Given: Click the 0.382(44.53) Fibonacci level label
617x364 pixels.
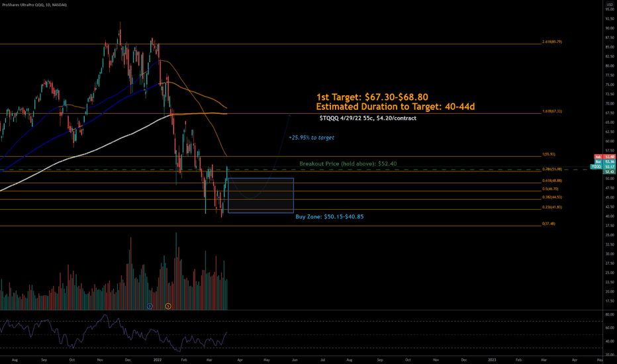Looking at the screenshot, I should click(x=552, y=197).
